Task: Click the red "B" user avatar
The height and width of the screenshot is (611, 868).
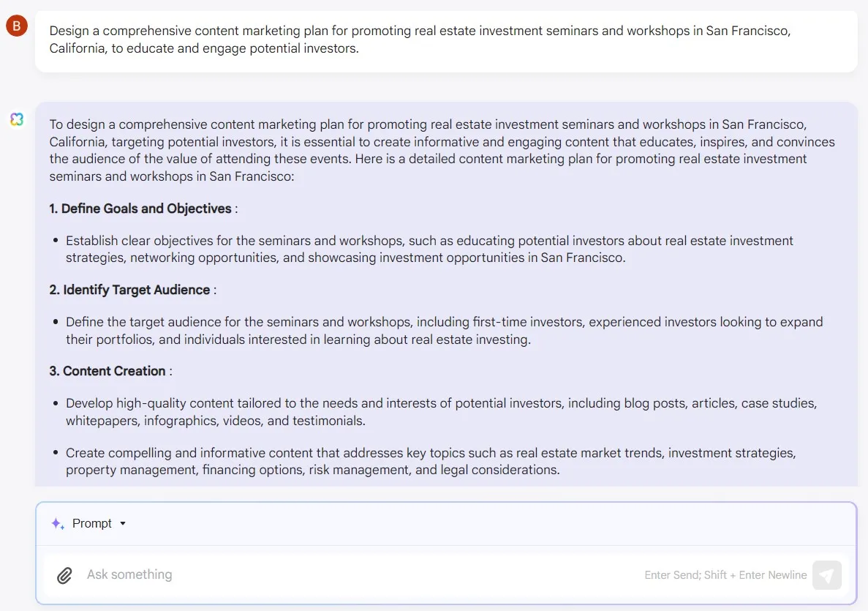Action: pyautogui.click(x=17, y=27)
